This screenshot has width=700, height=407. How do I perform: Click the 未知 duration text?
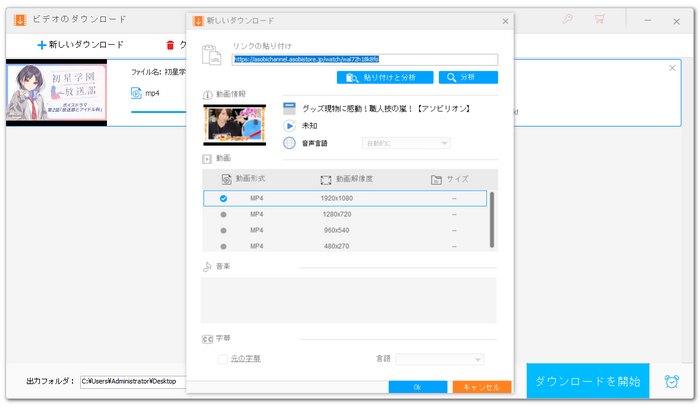310,126
